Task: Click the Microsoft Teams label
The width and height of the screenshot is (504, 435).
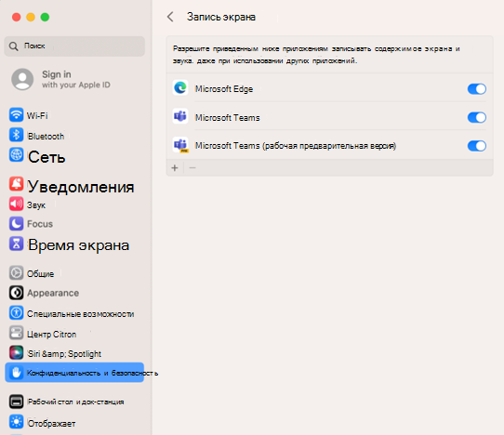Action: pos(228,118)
